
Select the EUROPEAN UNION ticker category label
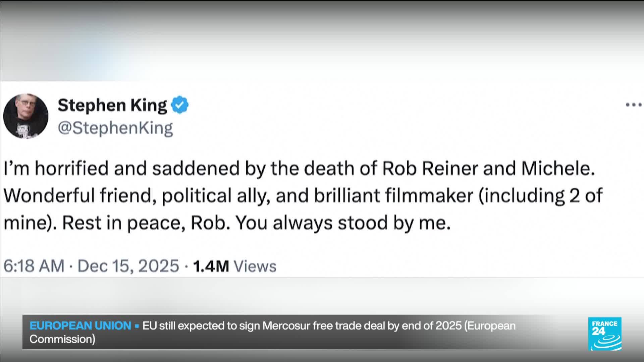pos(80,326)
